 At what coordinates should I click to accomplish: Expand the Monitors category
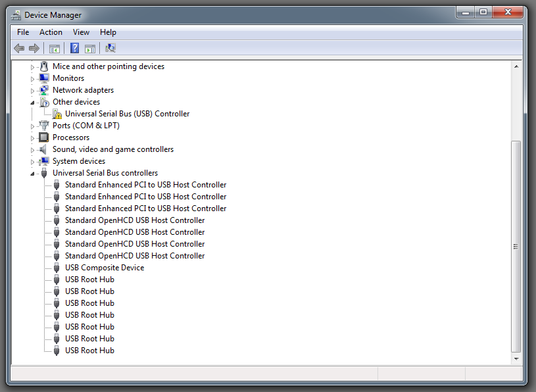(x=32, y=79)
